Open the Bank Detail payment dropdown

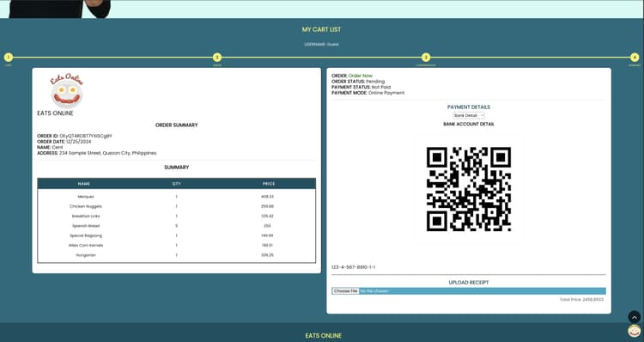click(x=469, y=115)
